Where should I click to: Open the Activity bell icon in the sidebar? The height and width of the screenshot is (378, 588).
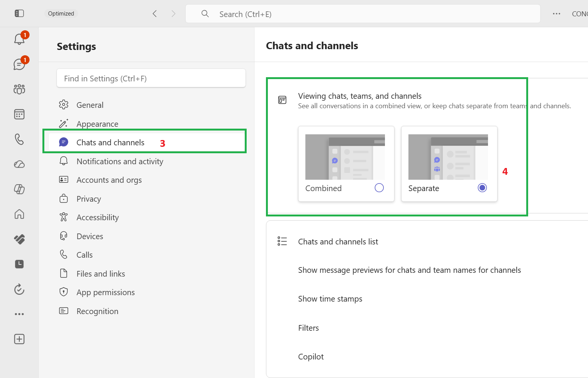(x=19, y=39)
